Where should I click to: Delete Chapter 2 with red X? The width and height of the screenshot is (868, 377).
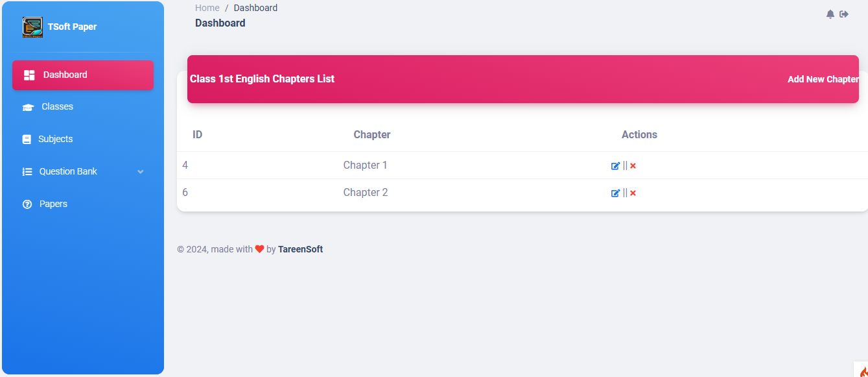(633, 193)
